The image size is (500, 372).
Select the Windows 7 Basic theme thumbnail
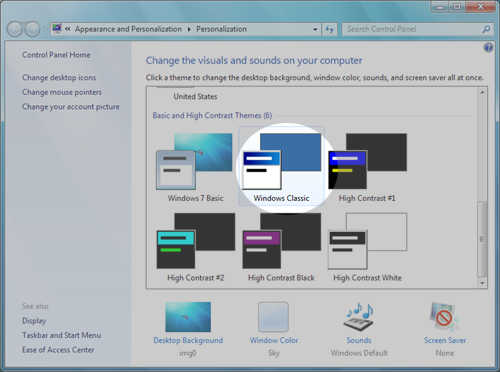click(x=194, y=161)
